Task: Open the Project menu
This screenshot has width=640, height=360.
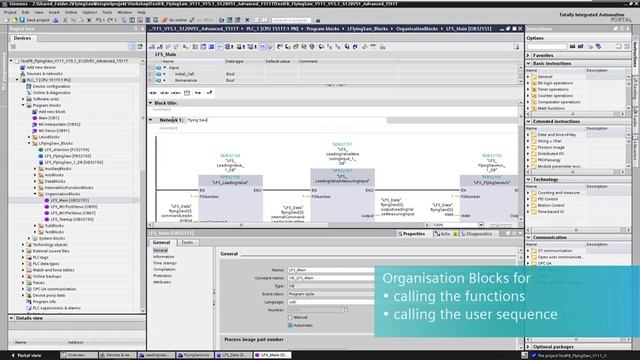Action: pyautogui.click(x=10, y=12)
